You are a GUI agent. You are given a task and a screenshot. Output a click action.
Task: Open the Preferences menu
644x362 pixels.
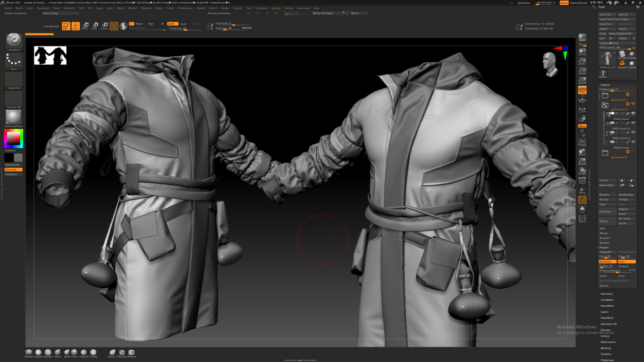185,8
